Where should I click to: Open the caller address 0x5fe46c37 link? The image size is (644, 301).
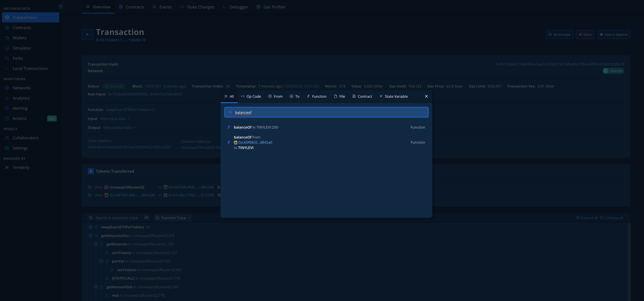[129, 147]
